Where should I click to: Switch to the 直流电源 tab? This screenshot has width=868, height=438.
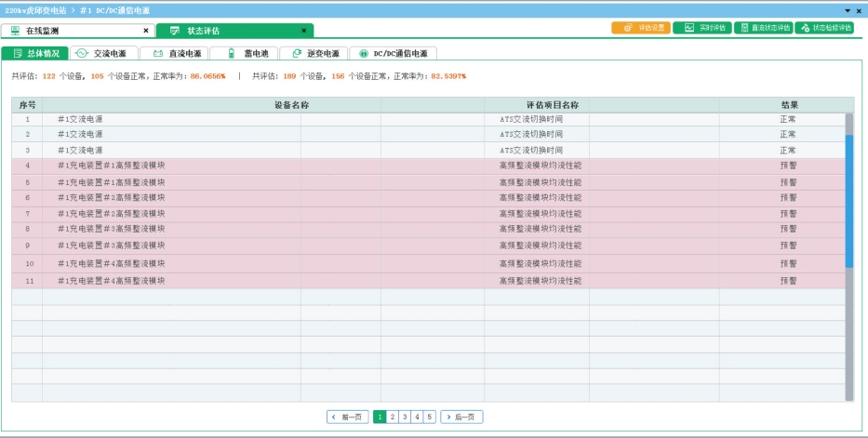pos(176,54)
